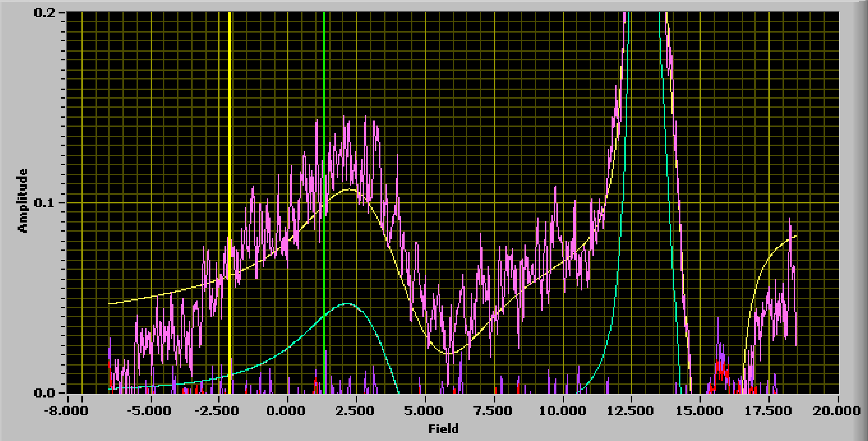Select the 0.1 Amplitude tick label

pos(44,203)
